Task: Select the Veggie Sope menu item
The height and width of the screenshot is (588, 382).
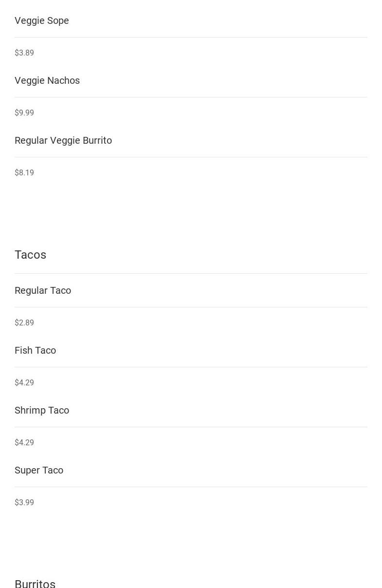Action: click(42, 20)
